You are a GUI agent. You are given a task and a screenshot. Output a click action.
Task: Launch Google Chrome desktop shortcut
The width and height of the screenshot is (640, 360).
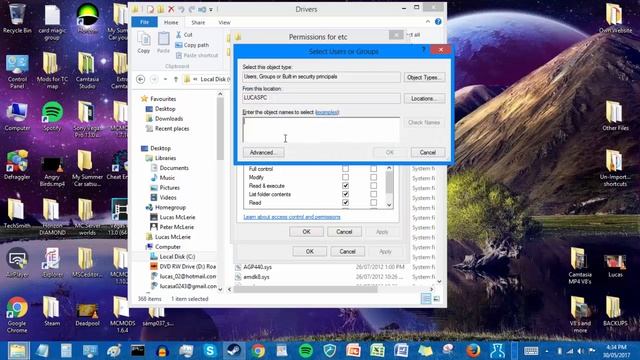(17, 315)
